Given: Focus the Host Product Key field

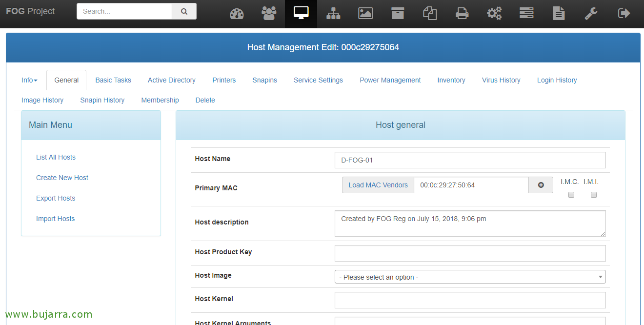Looking at the screenshot, I should point(470,253).
